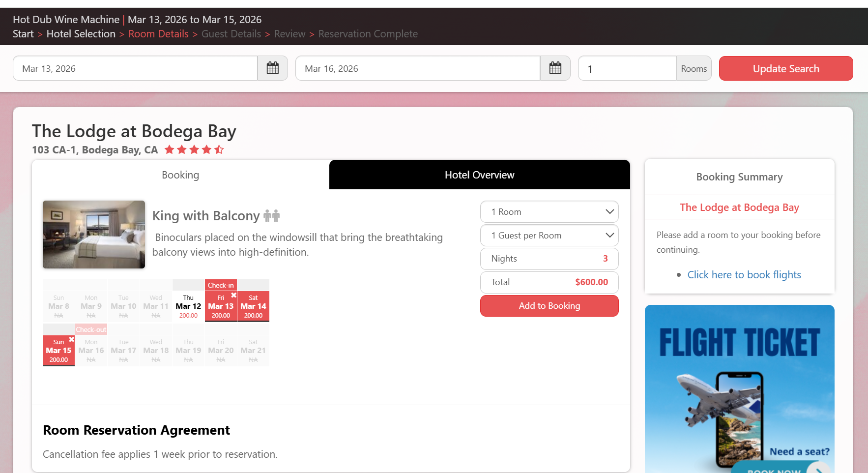Open the King with Balcony room photo
The width and height of the screenshot is (868, 473).
[94, 235]
